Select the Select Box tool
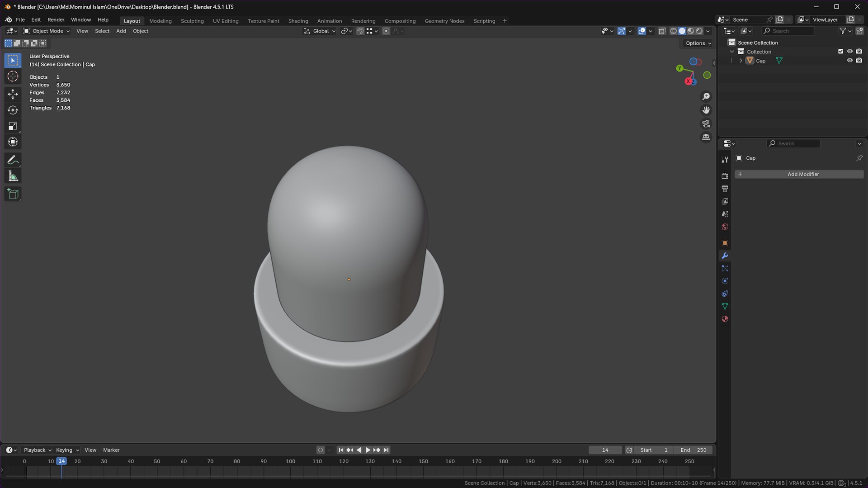Screen dimensions: 868x488 pos(13,60)
